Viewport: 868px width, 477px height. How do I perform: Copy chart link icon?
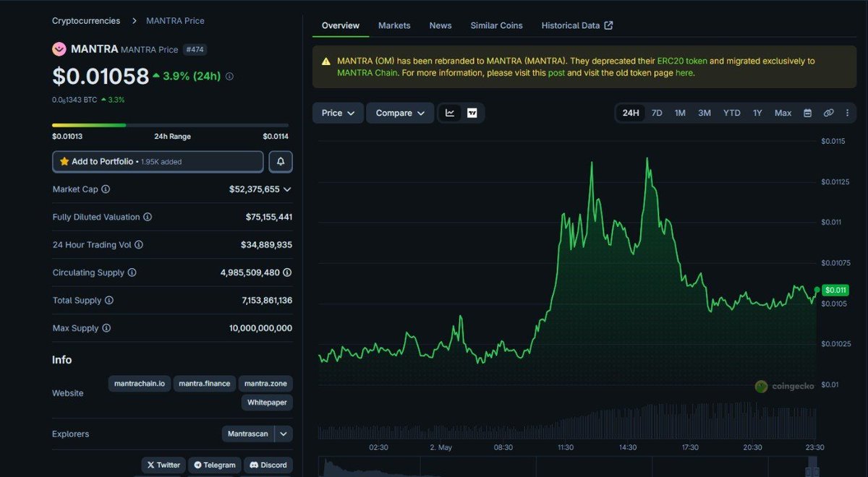[x=829, y=113]
